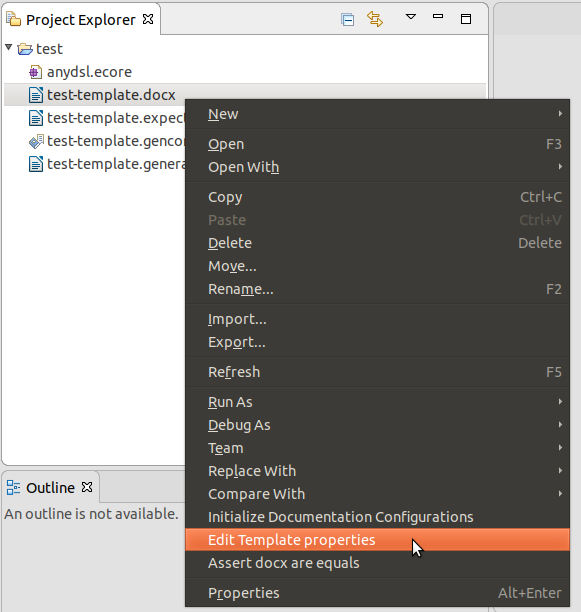Open the Replace With submenu
581x612 pixels.
pyautogui.click(x=377, y=471)
